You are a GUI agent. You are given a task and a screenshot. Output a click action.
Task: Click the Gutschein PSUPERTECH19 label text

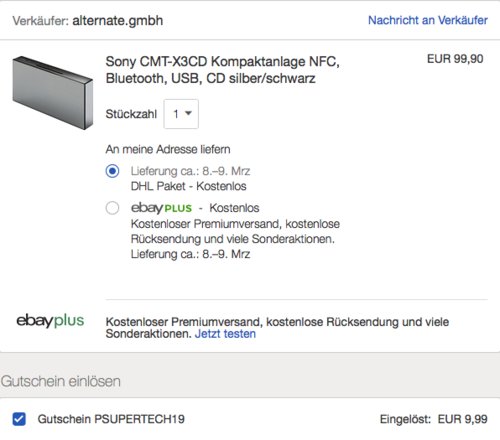tap(111, 419)
